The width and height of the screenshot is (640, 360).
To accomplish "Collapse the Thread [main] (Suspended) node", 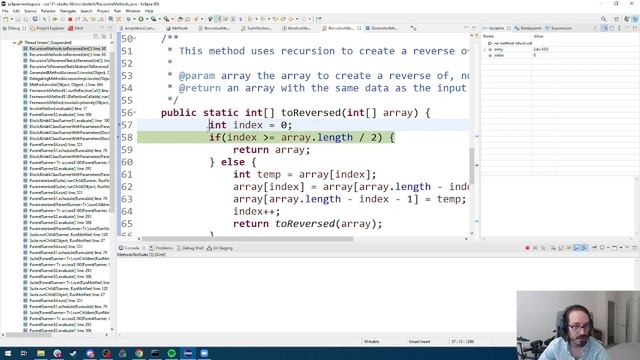I will [x=14, y=42].
